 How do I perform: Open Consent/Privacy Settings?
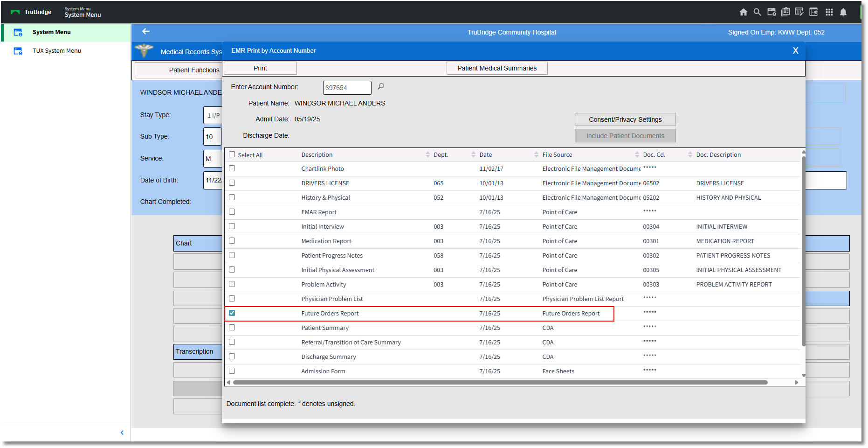click(625, 119)
